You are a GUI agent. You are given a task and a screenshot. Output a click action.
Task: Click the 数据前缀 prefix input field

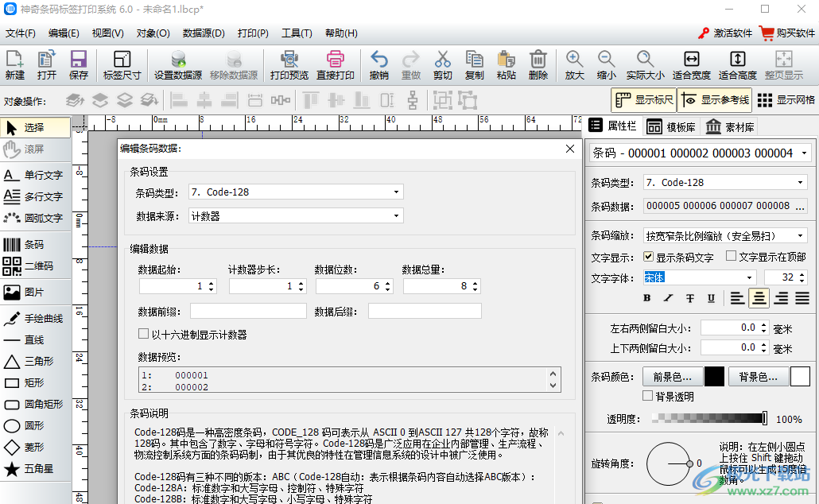(248, 312)
